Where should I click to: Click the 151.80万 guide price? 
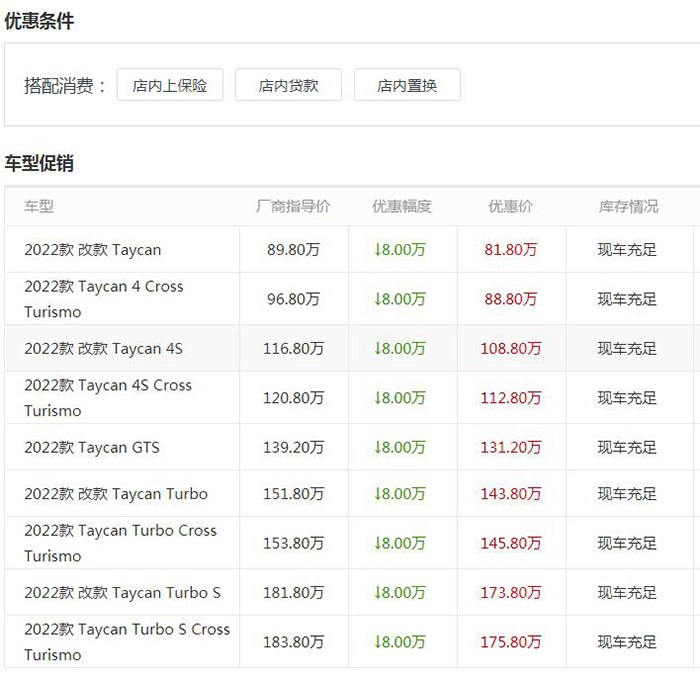coord(293,493)
